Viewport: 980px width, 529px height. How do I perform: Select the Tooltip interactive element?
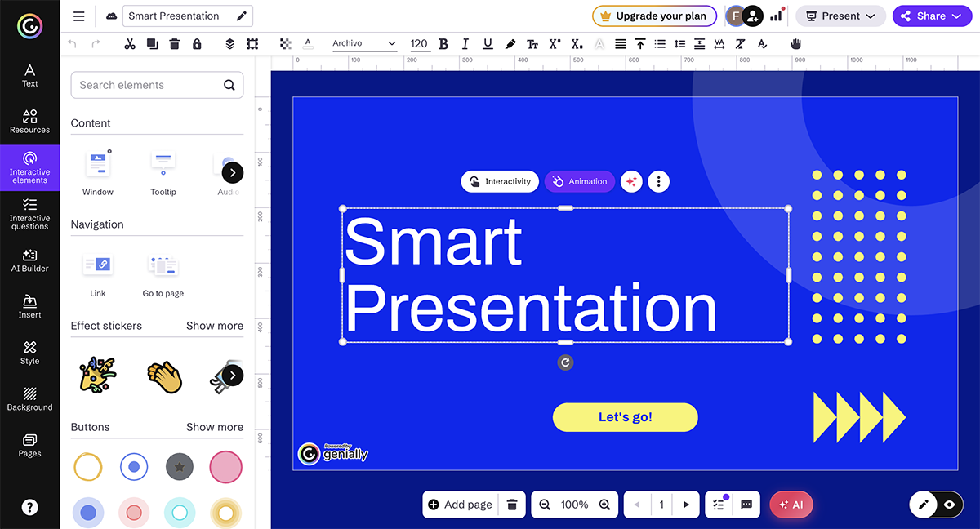pos(163,172)
